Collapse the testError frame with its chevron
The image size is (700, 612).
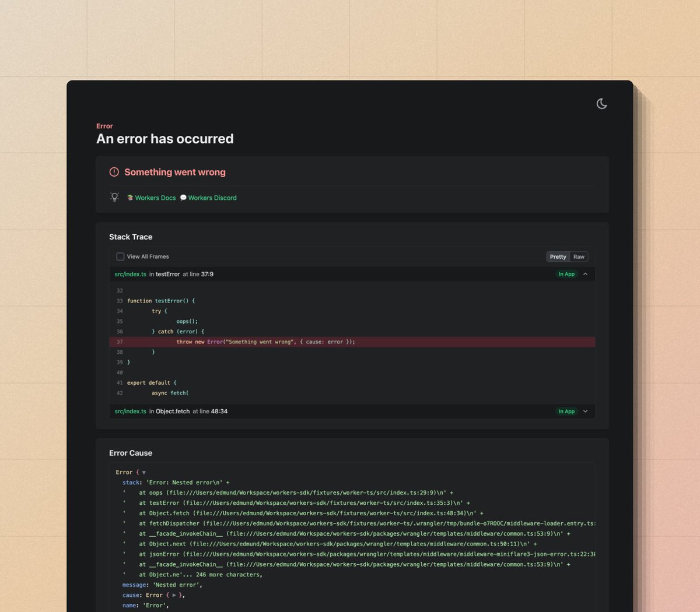pos(585,273)
